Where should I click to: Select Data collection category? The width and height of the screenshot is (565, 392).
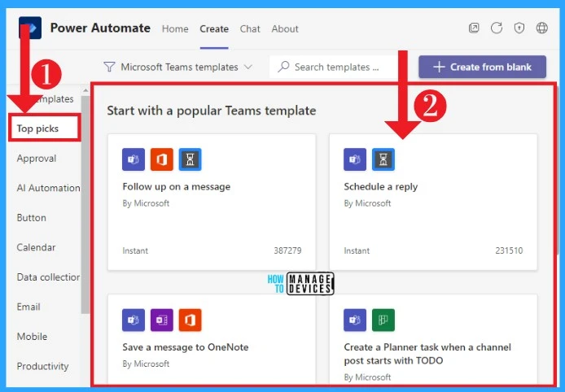[x=48, y=277]
